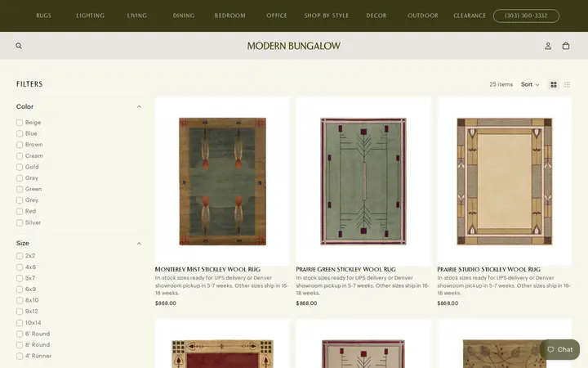
Task: Select the 9x12 size filter
Action: pyautogui.click(x=20, y=312)
